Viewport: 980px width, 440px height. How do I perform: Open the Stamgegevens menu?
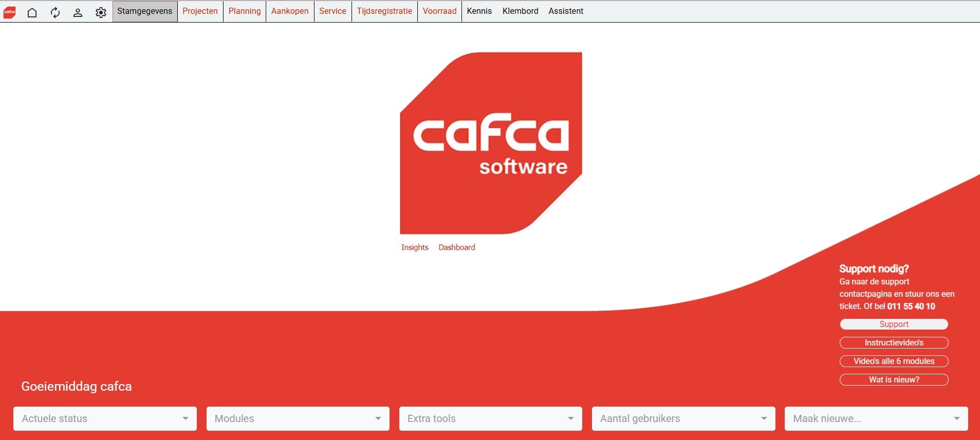145,11
